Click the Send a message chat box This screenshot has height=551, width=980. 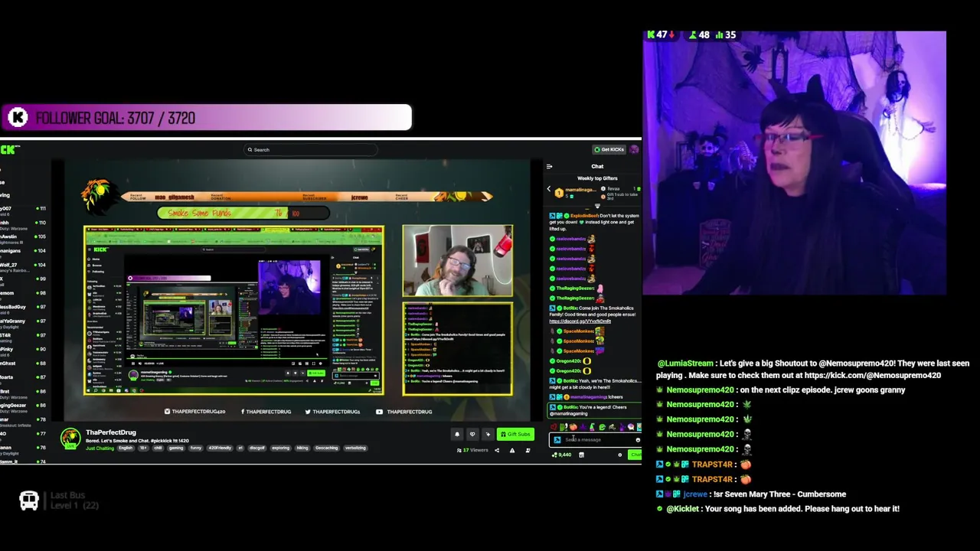595,439
